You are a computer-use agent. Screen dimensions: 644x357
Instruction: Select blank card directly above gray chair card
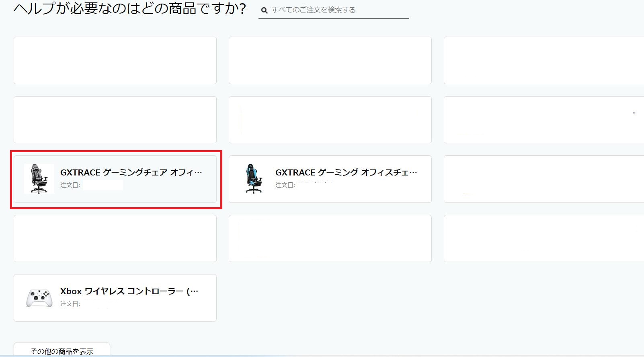[115, 120]
